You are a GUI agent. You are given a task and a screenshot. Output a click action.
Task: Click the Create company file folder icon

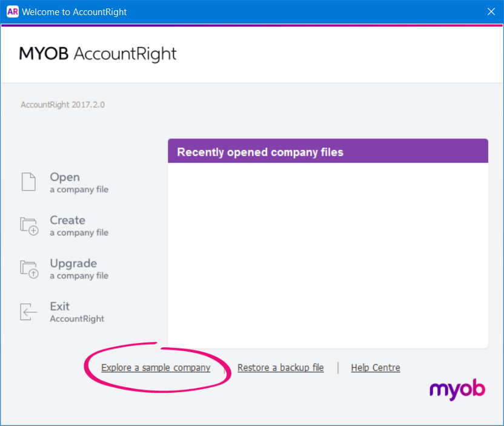pos(29,226)
